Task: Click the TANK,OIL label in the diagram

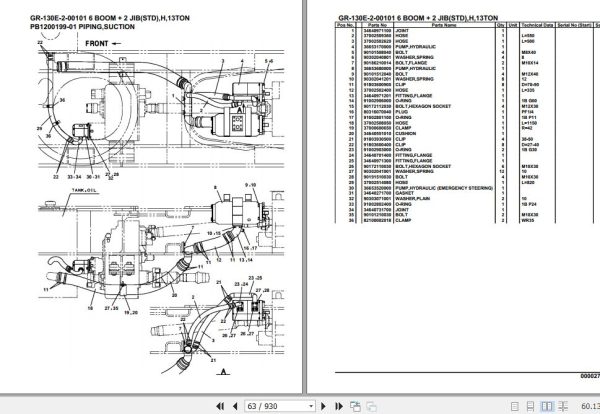Action: (x=84, y=190)
